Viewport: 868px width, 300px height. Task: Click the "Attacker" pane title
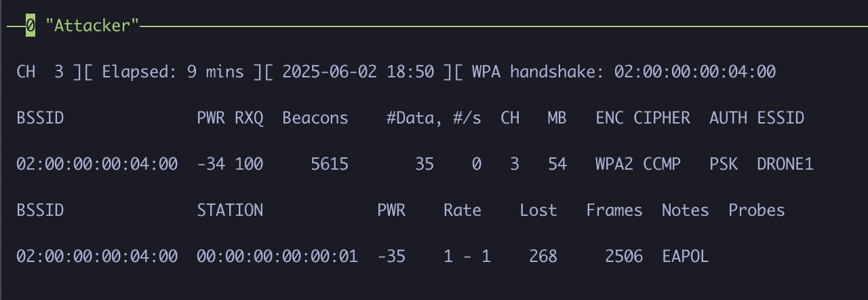pos(92,26)
